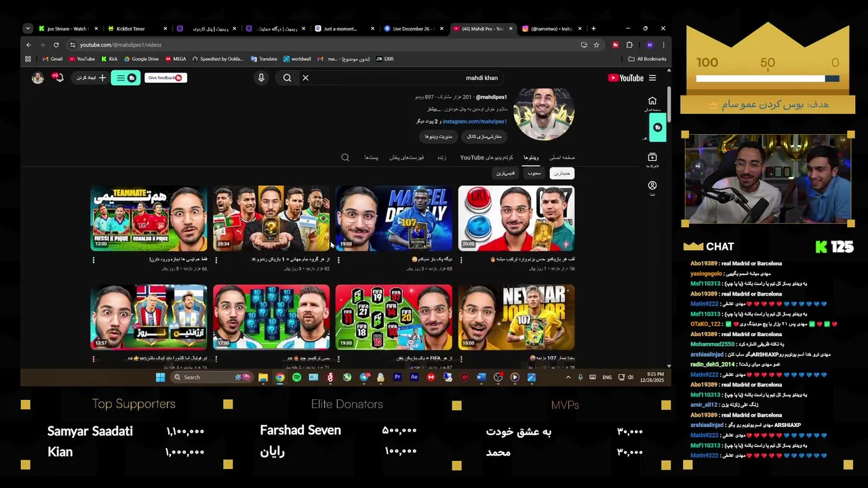This screenshot has width=868, height=488.
Task: Show hidden system tray icons chevron
Action: [568, 377]
